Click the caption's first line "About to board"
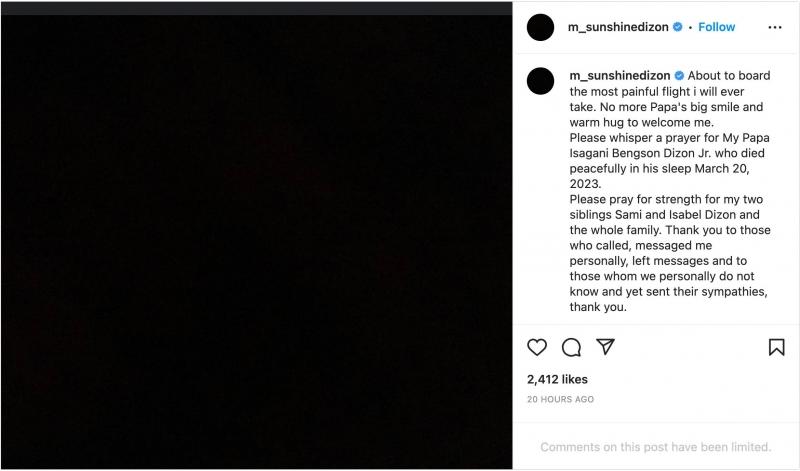 point(725,76)
